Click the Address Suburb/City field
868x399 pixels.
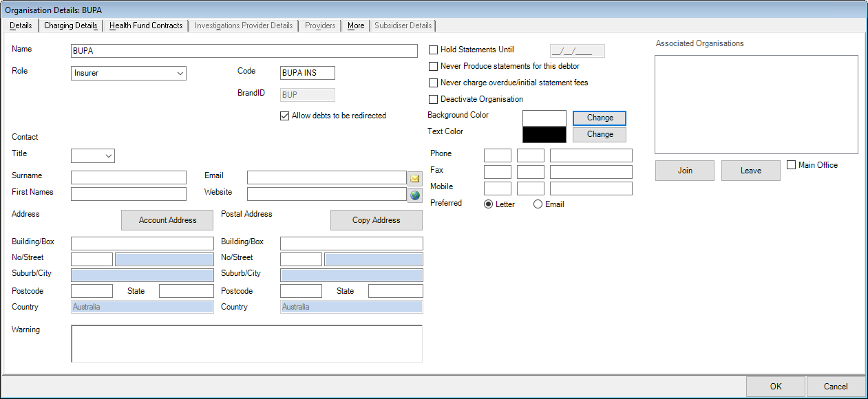tap(142, 275)
